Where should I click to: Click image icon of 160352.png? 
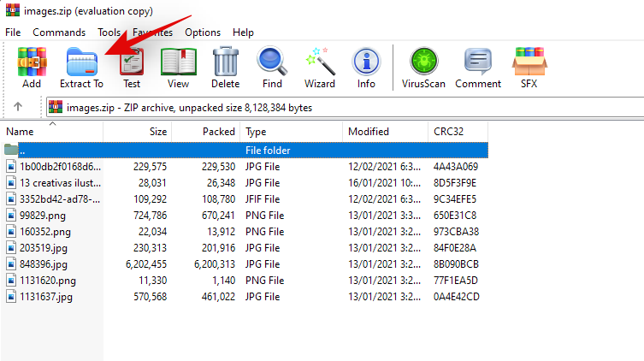click(11, 232)
